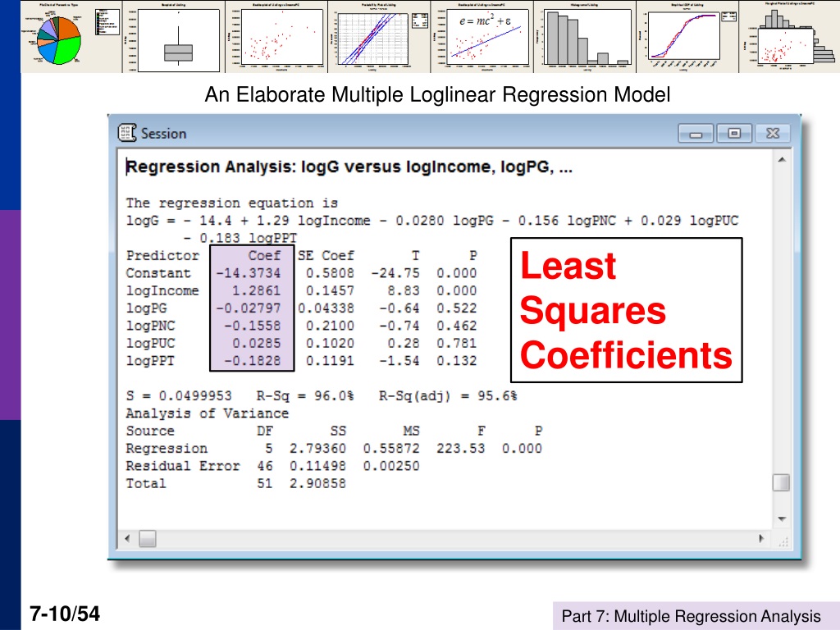Click the horizontal scrollbar thumb
The width and height of the screenshot is (840, 630).
tap(148, 539)
